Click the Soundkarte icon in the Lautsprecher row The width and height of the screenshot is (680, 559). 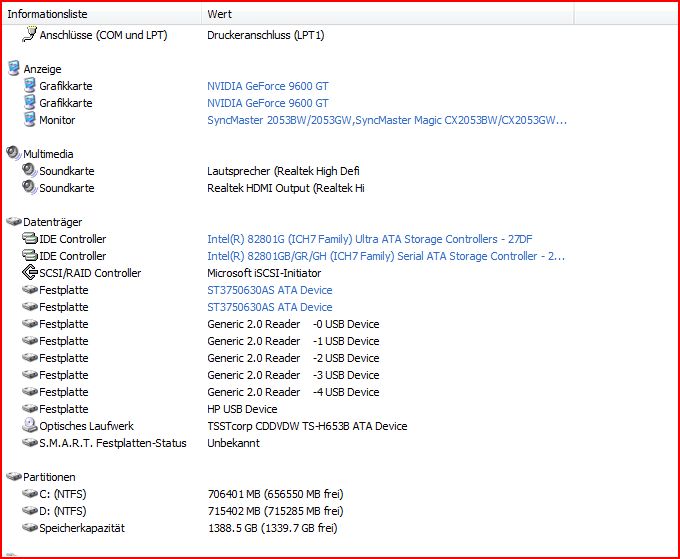click(x=29, y=170)
